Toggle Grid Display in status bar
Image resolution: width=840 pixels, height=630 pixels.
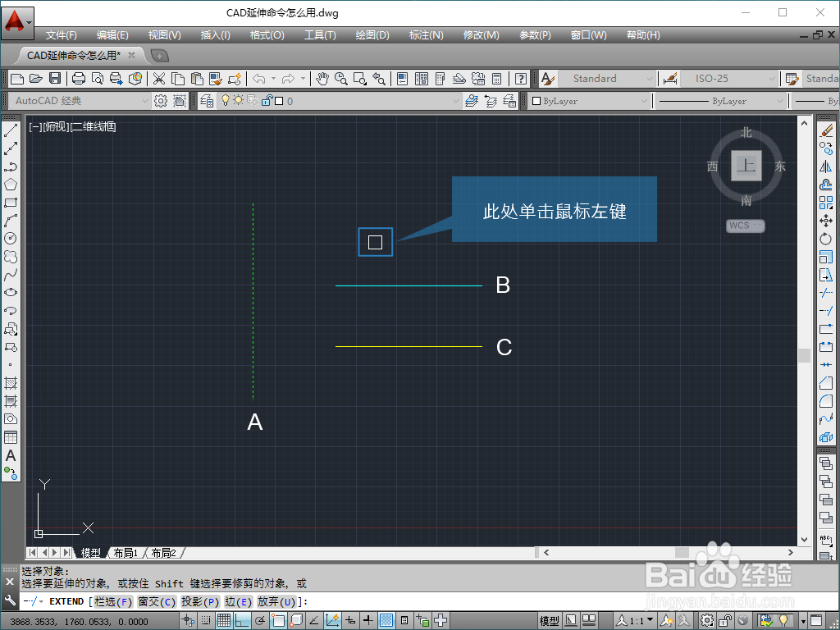[x=224, y=620]
